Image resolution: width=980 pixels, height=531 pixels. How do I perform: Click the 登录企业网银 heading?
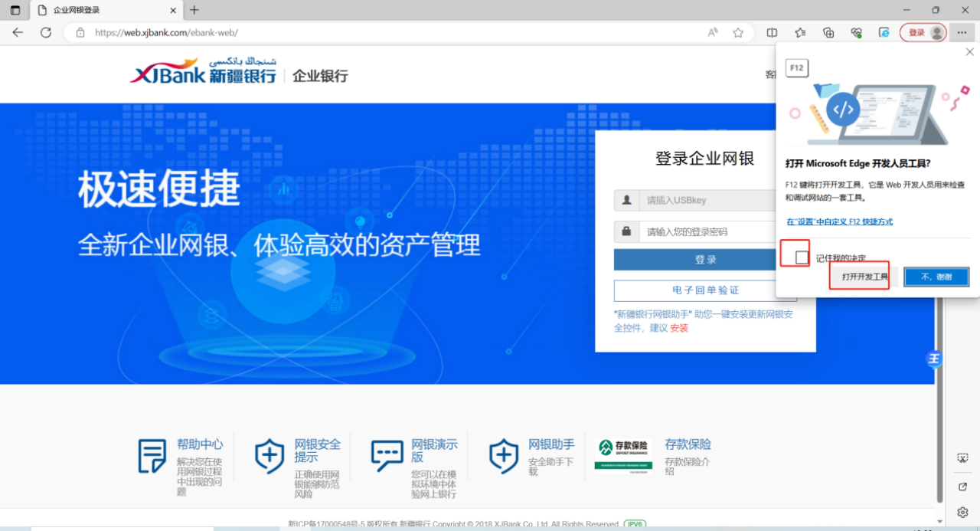(705, 159)
